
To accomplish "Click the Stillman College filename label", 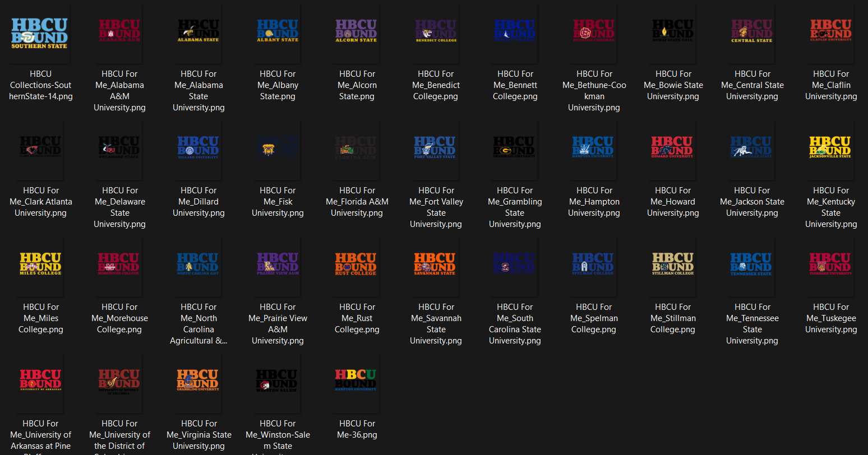I will pyautogui.click(x=673, y=318).
